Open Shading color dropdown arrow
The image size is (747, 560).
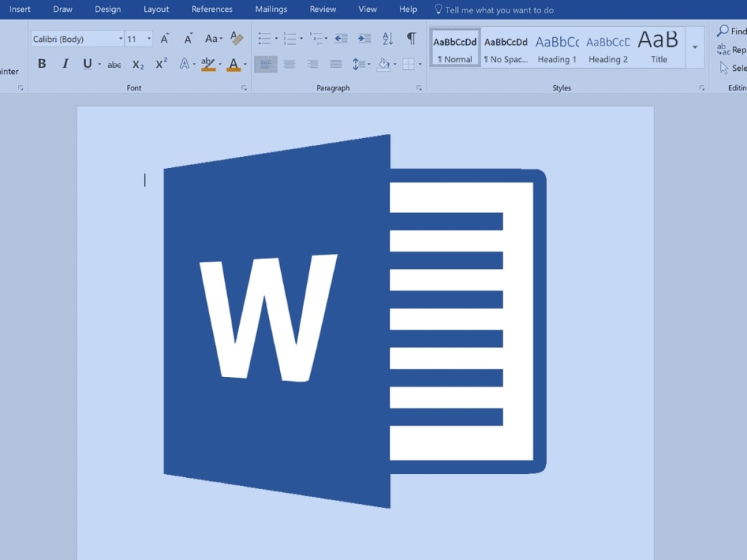[395, 64]
